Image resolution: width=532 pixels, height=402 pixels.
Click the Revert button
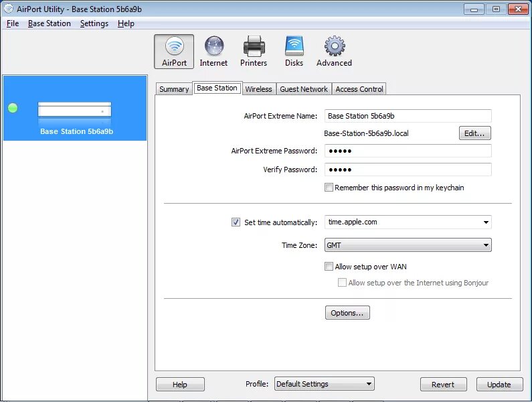pyautogui.click(x=443, y=385)
